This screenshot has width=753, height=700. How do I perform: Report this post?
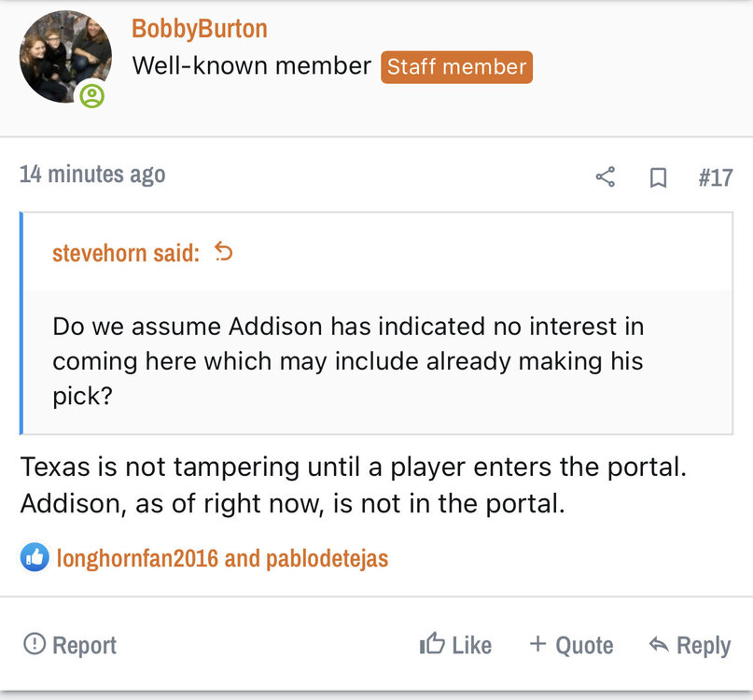70,645
